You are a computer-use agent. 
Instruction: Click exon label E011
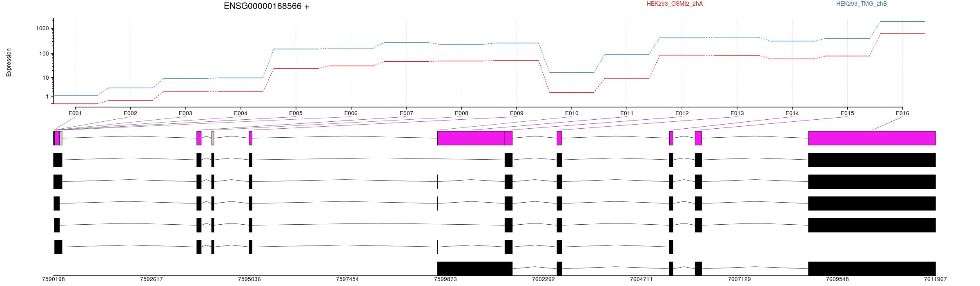(x=626, y=113)
